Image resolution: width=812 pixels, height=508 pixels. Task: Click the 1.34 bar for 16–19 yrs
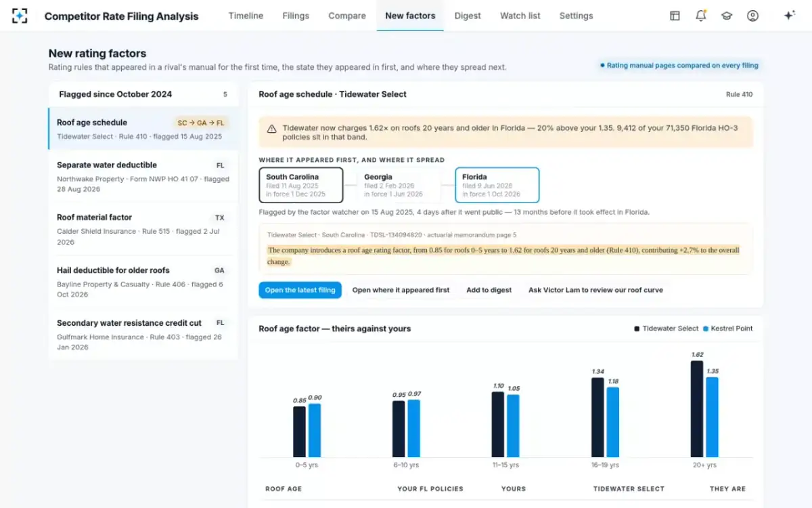tap(597, 417)
